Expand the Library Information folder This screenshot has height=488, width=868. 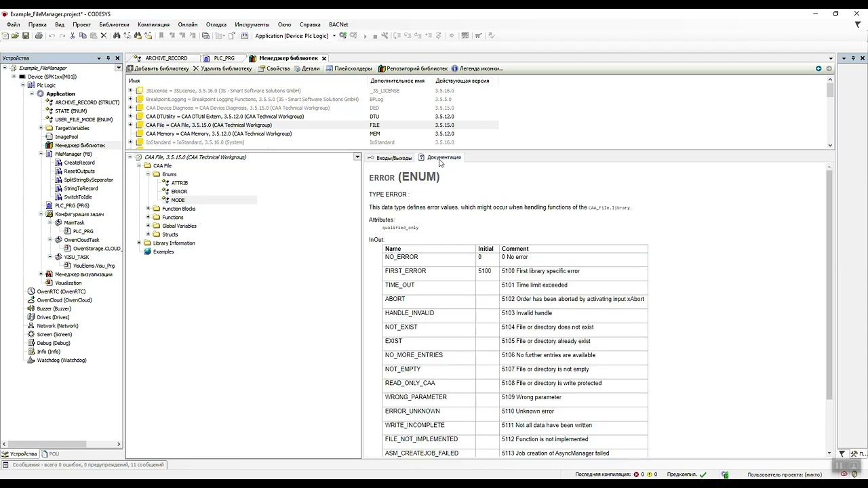[139, 243]
